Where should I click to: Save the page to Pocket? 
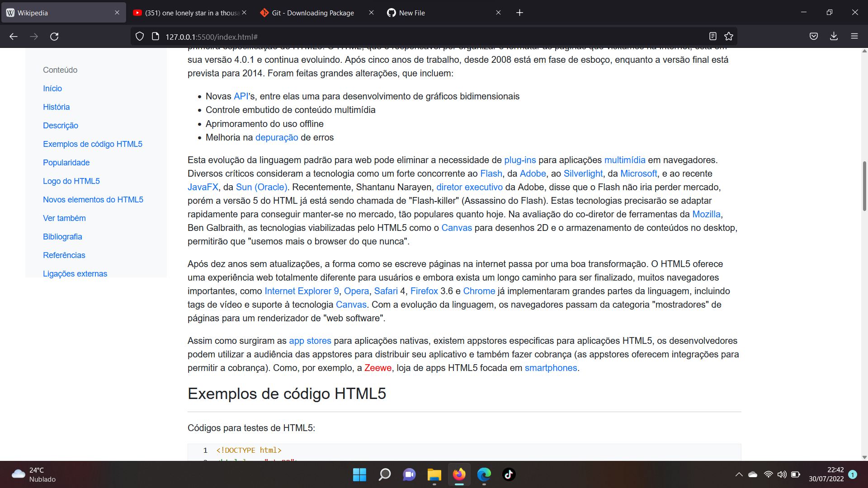point(814,36)
